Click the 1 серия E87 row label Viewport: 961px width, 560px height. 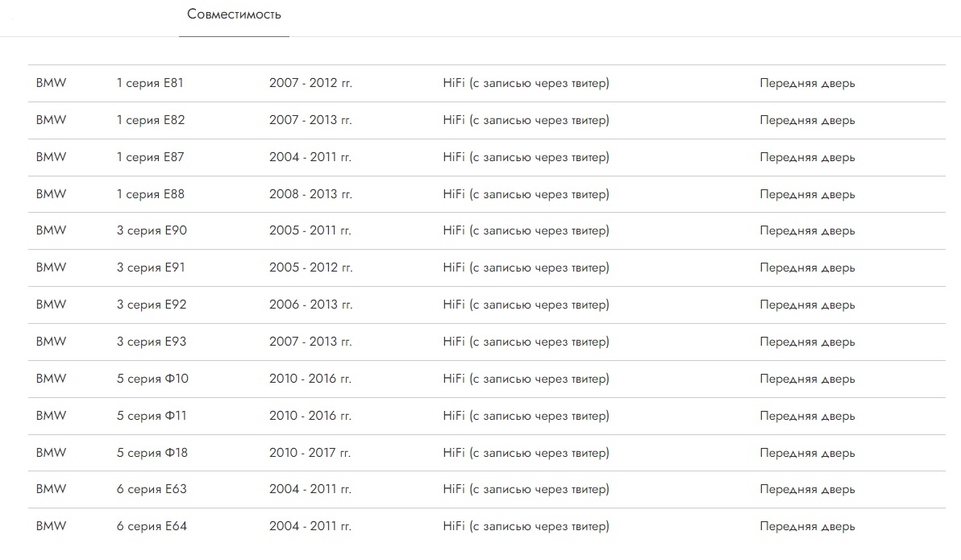[x=150, y=157]
